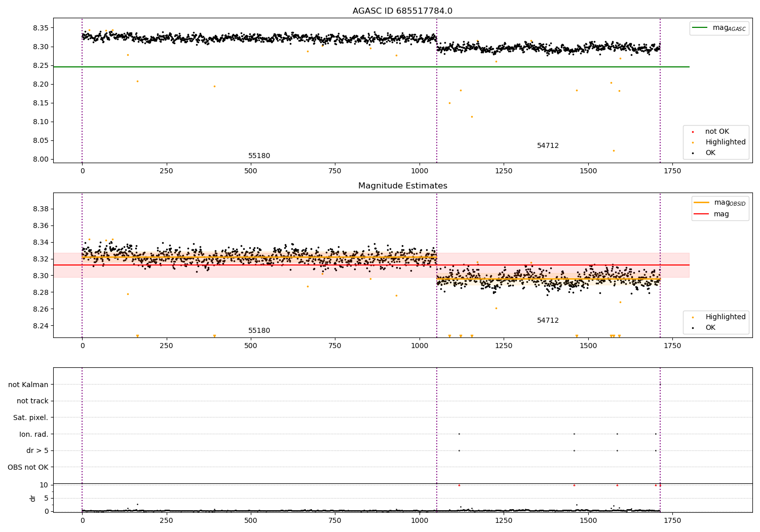Click the '8.00' y-axis tick label
The width and height of the screenshot is (760, 532).
pos(40,159)
